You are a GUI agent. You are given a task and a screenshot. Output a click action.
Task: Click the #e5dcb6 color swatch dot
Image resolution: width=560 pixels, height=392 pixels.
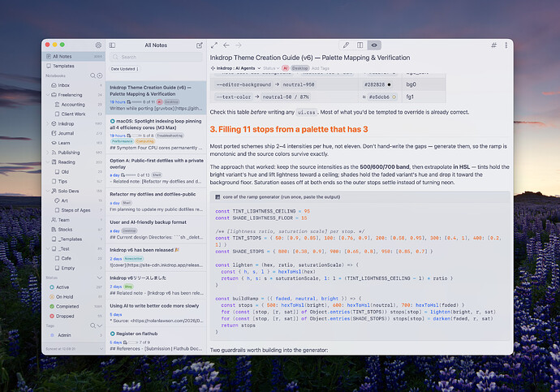pos(394,97)
